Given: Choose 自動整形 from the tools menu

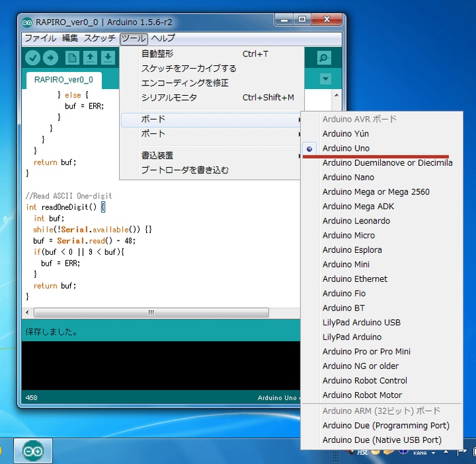Looking at the screenshot, I should [x=212, y=54].
